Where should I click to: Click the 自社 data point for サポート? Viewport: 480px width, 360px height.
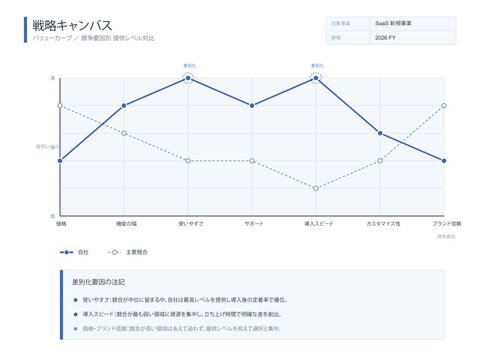click(x=252, y=106)
